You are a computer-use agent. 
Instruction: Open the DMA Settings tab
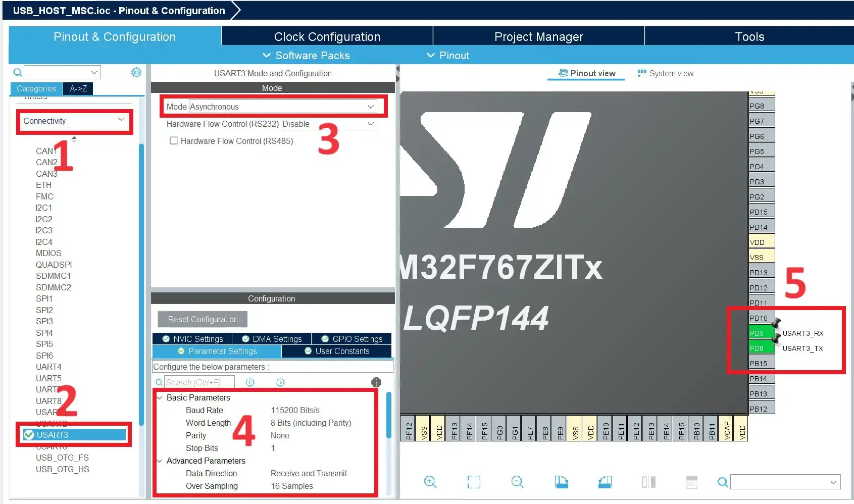(272, 339)
